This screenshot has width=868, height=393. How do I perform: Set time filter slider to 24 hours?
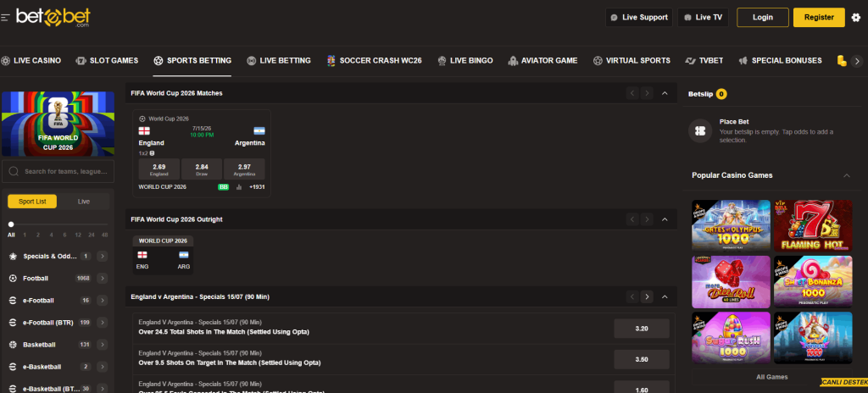click(x=91, y=235)
